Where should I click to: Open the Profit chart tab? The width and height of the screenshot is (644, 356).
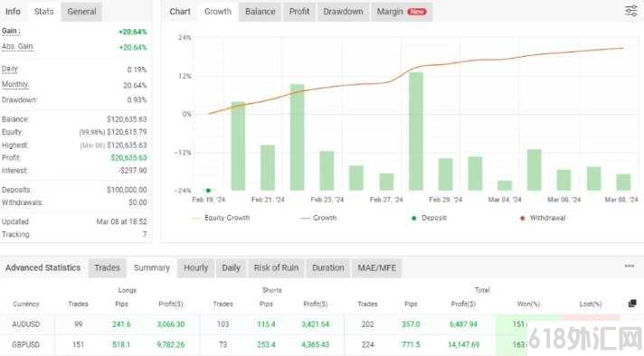point(299,12)
